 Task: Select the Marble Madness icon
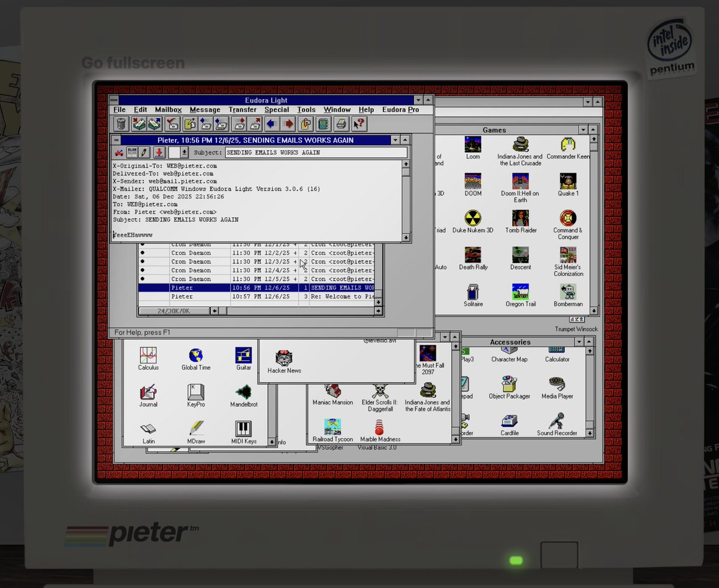[380, 431]
